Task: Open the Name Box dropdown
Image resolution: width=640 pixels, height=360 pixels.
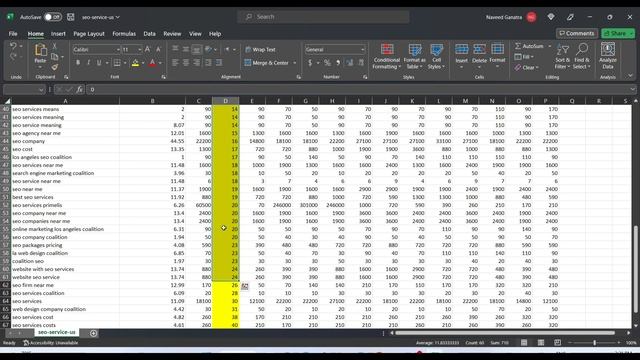Action: (41, 90)
